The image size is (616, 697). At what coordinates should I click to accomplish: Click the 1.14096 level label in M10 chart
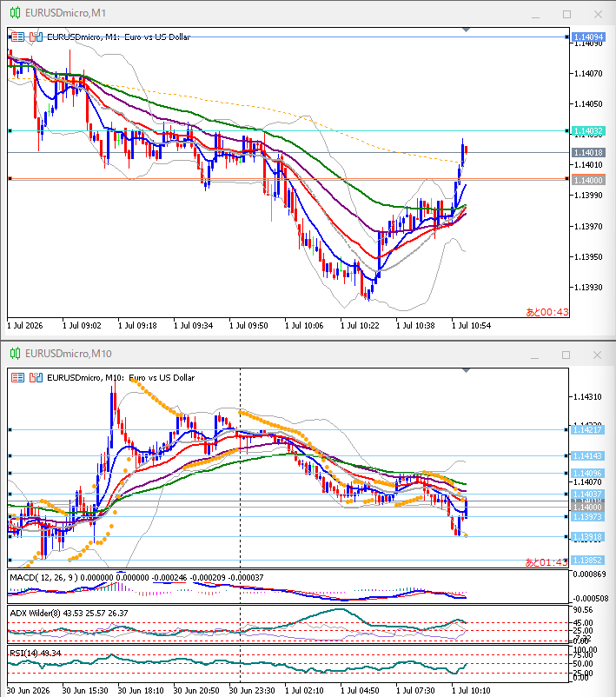pos(587,474)
